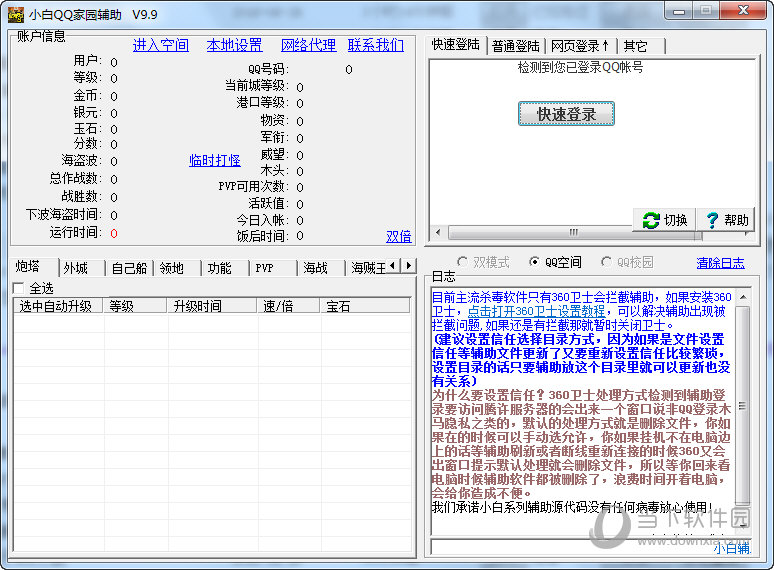774x570 pixels.
Task: Click the blue question mark 帮助 button
Action: 726,220
